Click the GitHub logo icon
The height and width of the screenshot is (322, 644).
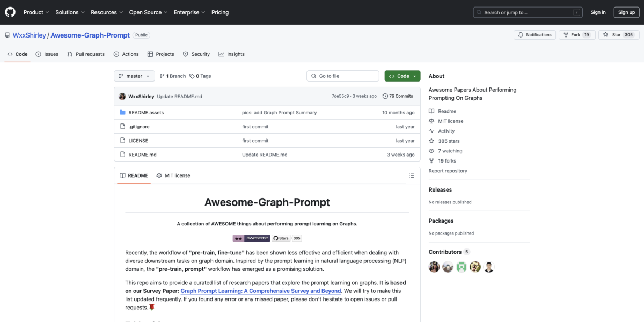(11, 12)
